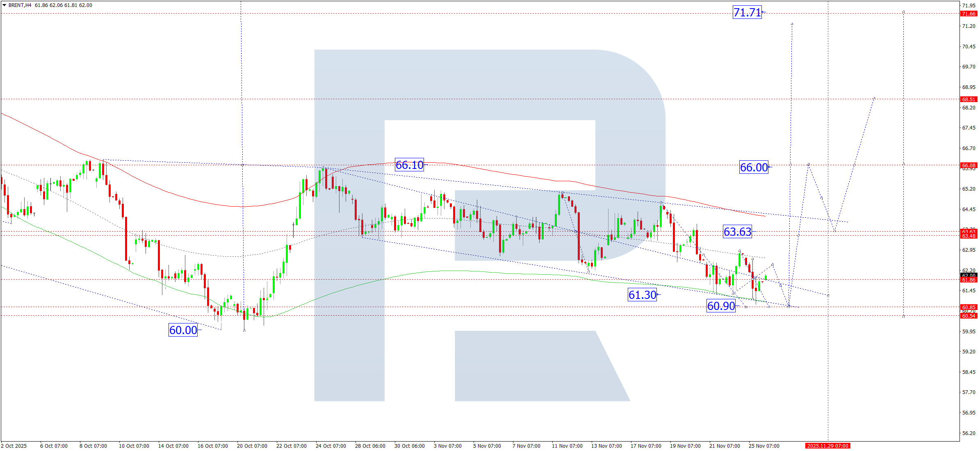
Task: Click the 2025.11.29 07:00 date marker
Action: pyautogui.click(x=827, y=446)
